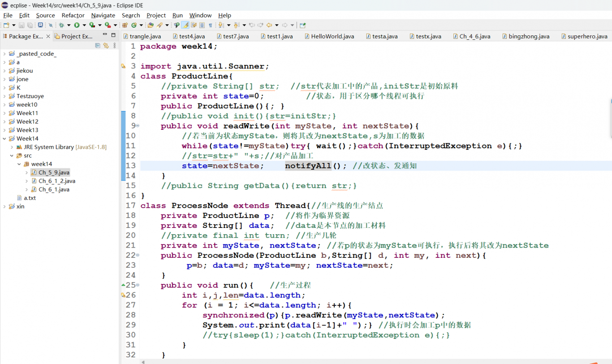Open Package Explorer view menu dots
Image resolution: width=612 pixels, height=364 pixels.
[114, 45]
